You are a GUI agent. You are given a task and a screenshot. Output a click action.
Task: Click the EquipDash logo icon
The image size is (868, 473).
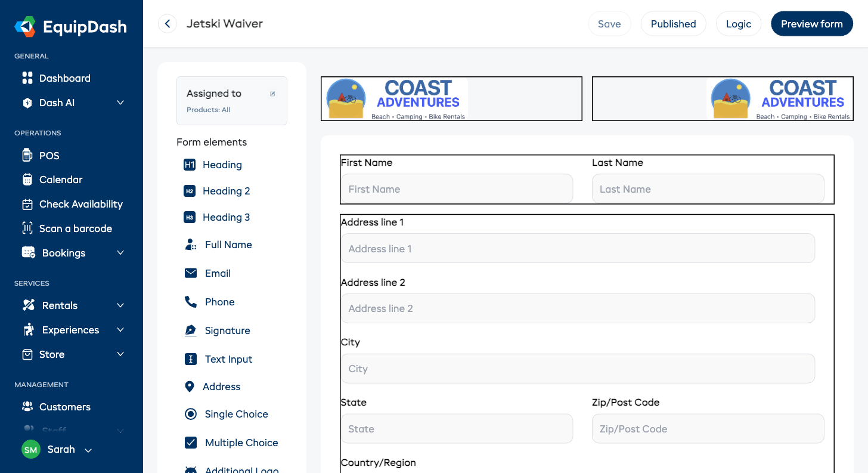25,27
